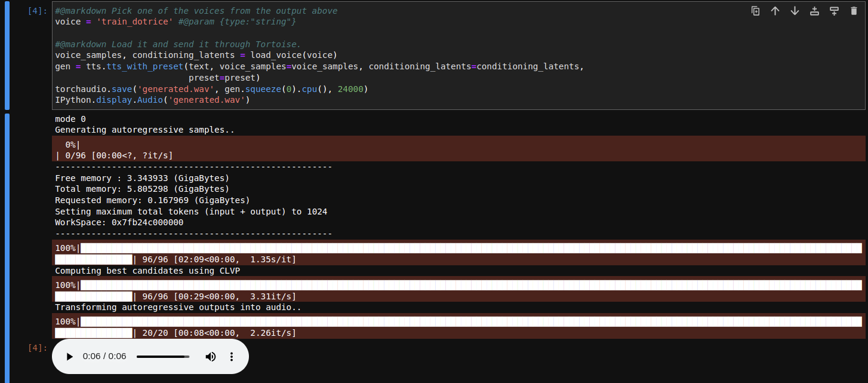Image resolution: width=868 pixels, height=383 pixels.
Task: Open the audio player overflow menu
Action: (232, 356)
